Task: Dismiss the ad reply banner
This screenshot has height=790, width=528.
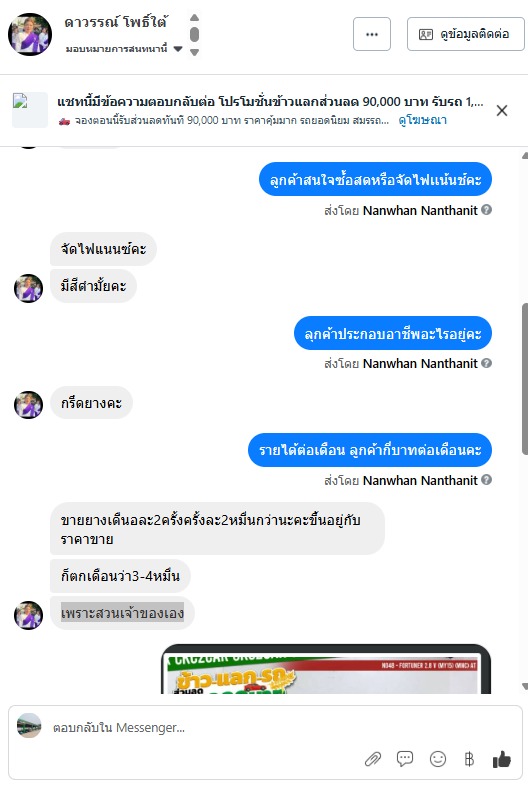Action: [502, 110]
